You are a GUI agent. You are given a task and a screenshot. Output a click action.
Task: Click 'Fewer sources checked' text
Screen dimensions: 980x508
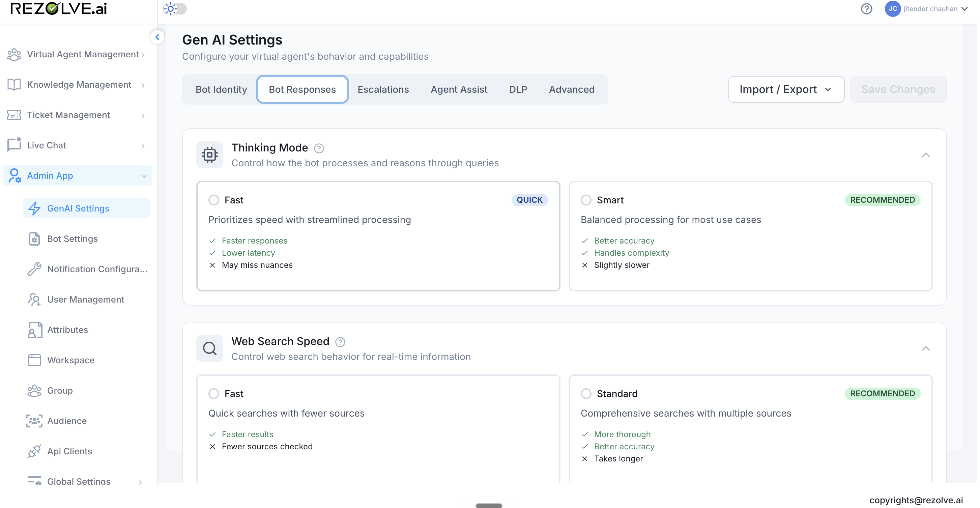click(x=267, y=447)
